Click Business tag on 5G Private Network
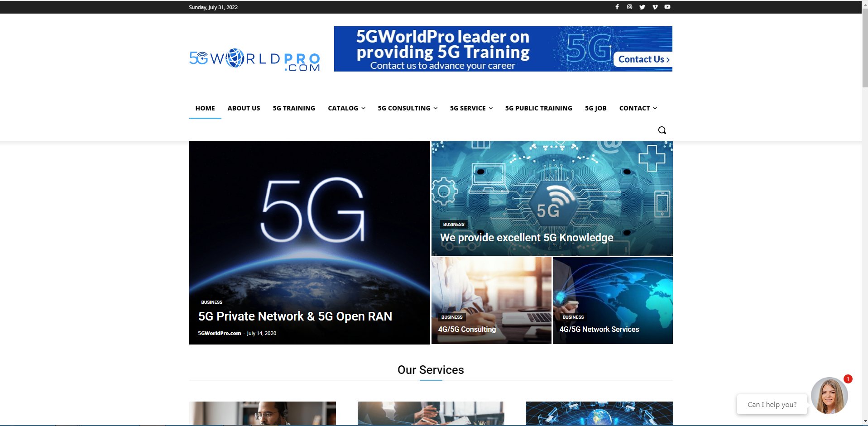 [212, 302]
